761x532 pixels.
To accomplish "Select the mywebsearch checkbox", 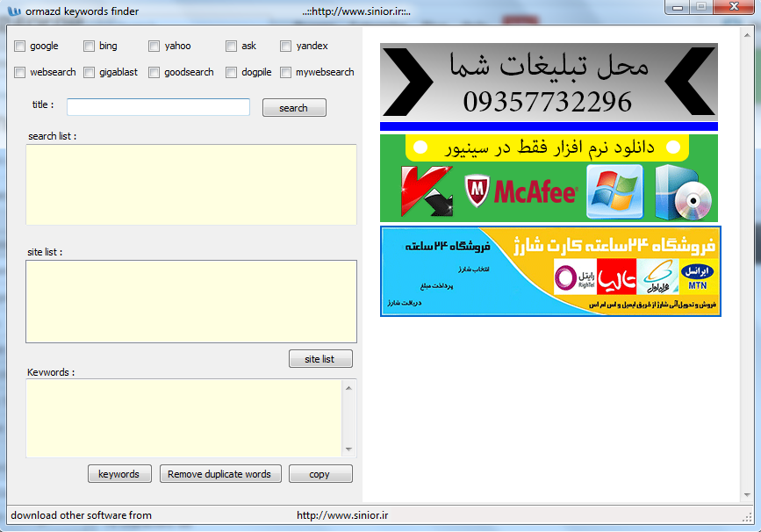I will [x=285, y=72].
